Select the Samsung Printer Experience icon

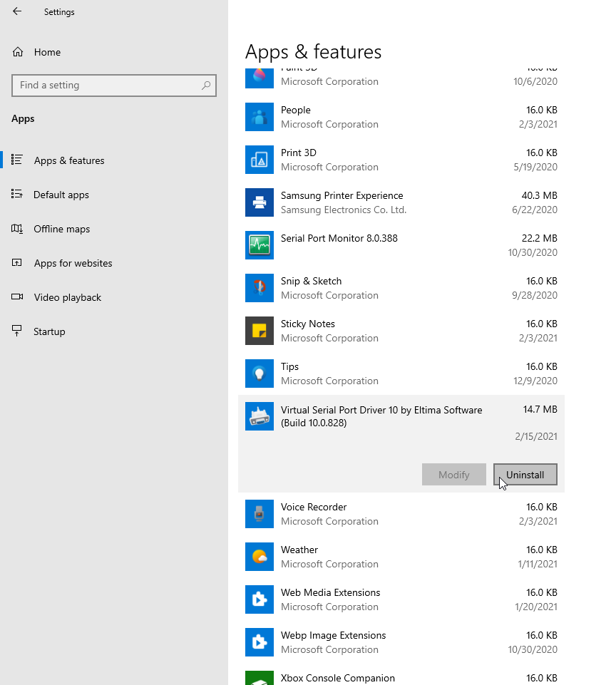pos(260,202)
